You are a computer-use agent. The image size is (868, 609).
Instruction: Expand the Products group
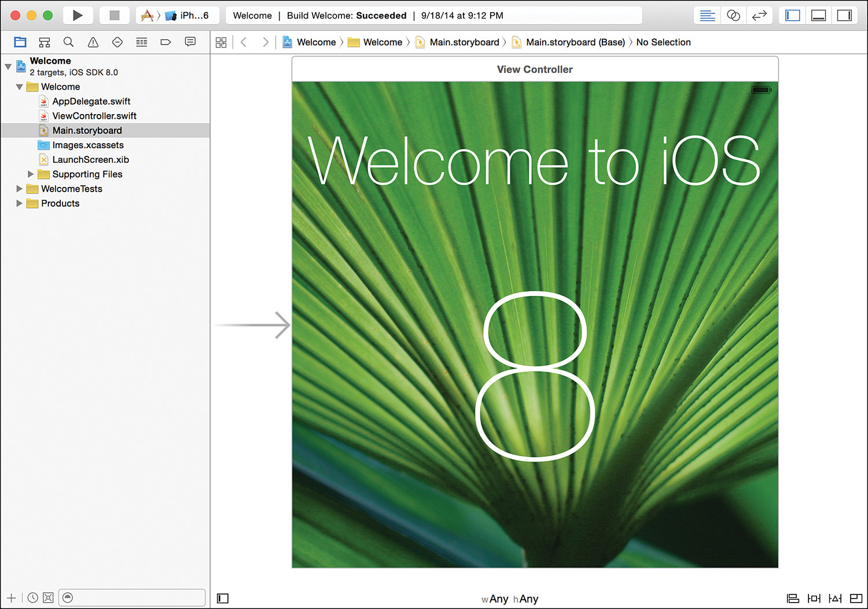click(19, 203)
